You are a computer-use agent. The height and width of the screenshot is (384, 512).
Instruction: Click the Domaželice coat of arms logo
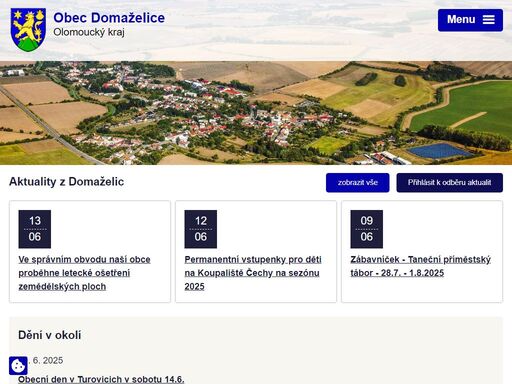28,30
